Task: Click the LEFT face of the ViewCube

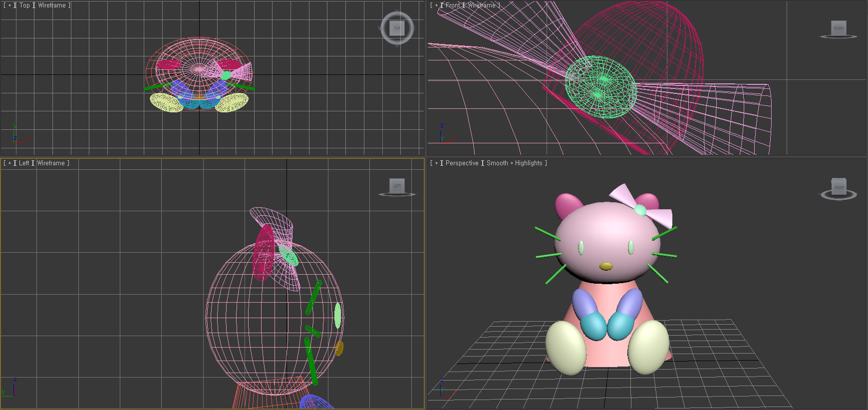Action: (397, 186)
